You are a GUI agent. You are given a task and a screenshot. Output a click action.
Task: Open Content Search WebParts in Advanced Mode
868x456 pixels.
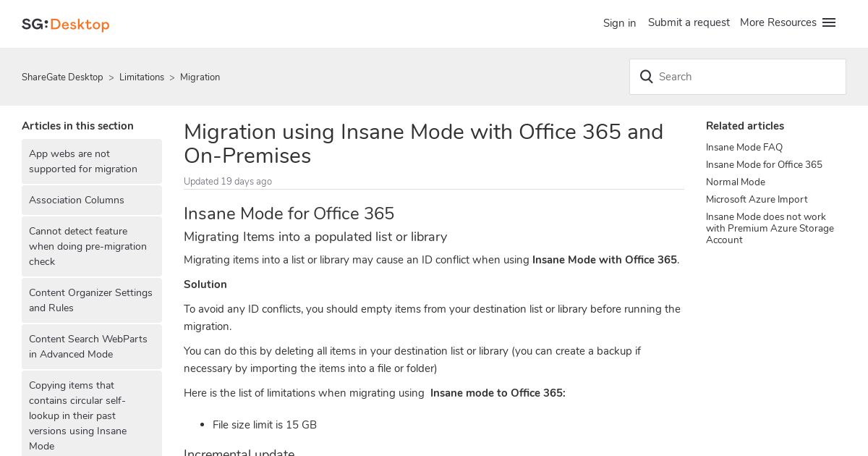[x=92, y=347]
